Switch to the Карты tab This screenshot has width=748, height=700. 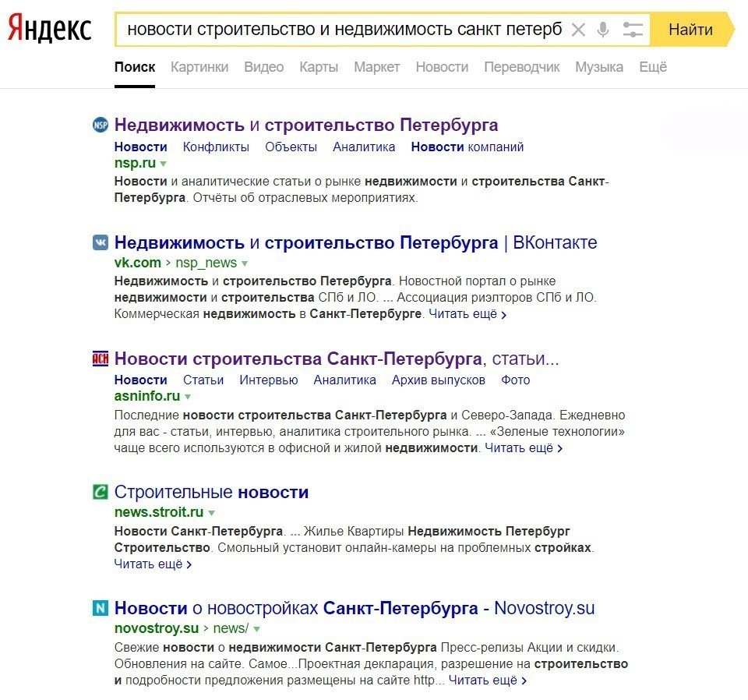coord(319,67)
